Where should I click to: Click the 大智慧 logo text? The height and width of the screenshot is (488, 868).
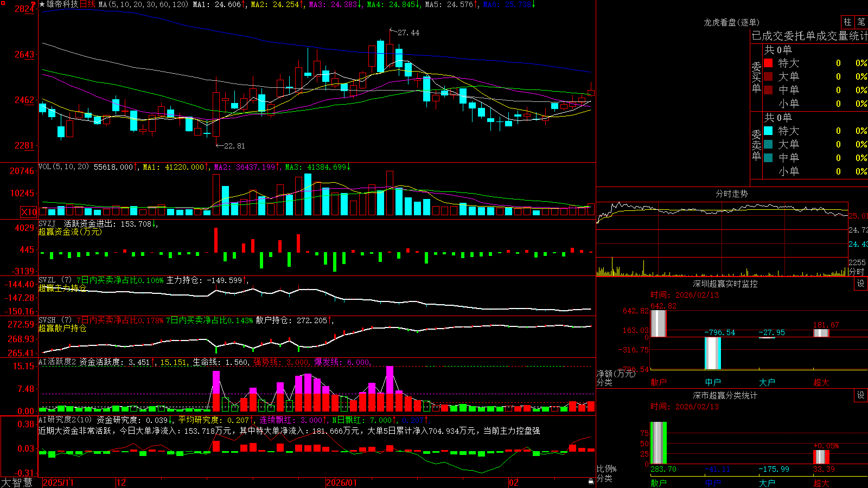[17, 482]
